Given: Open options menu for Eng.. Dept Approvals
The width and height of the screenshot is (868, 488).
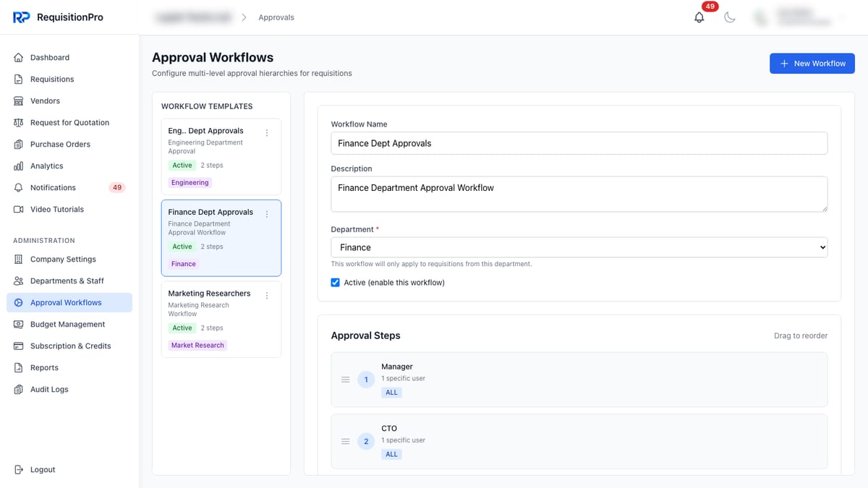Looking at the screenshot, I should [x=267, y=133].
